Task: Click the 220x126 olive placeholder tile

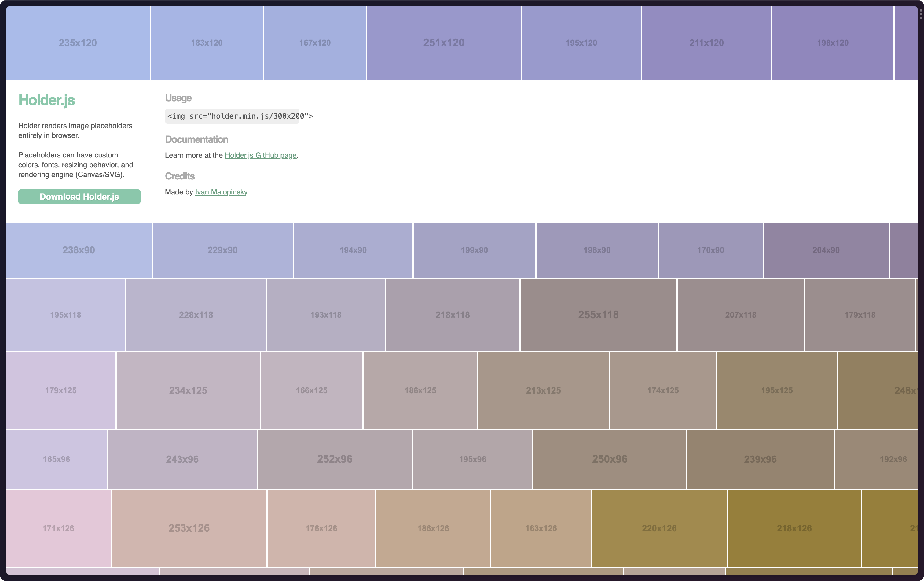Action: pyautogui.click(x=659, y=528)
